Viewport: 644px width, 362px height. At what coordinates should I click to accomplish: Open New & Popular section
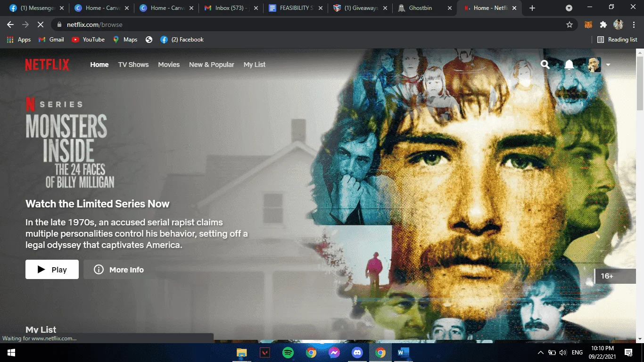coord(212,65)
